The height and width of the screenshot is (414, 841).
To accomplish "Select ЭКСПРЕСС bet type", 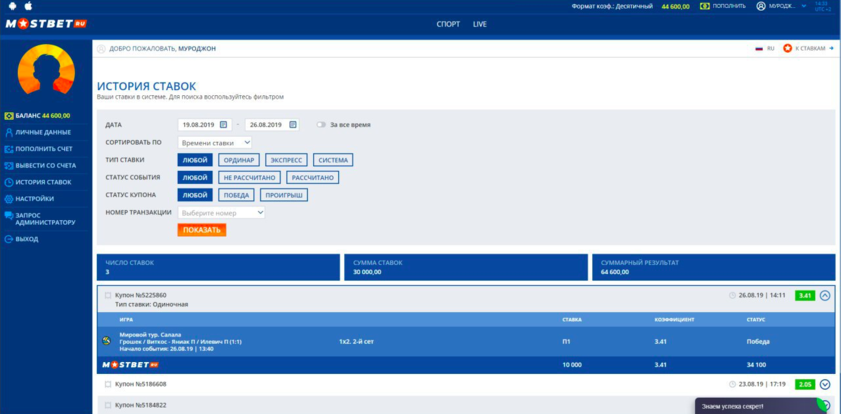I will point(286,160).
